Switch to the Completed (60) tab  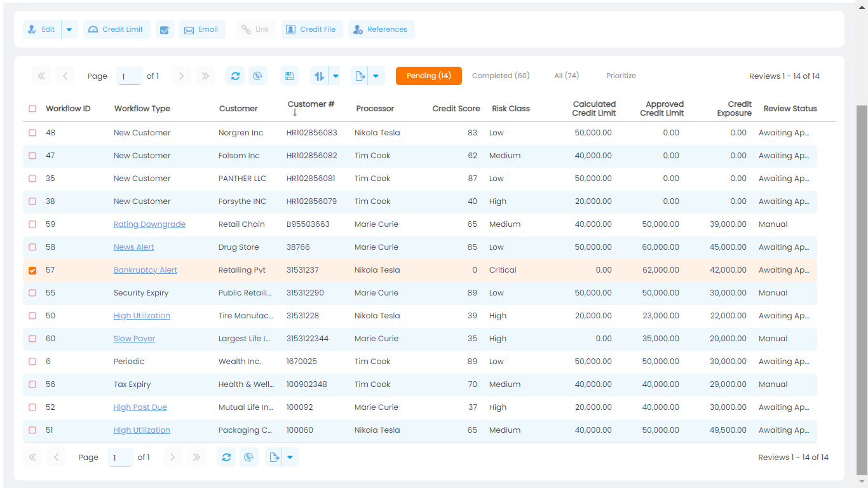coord(500,76)
